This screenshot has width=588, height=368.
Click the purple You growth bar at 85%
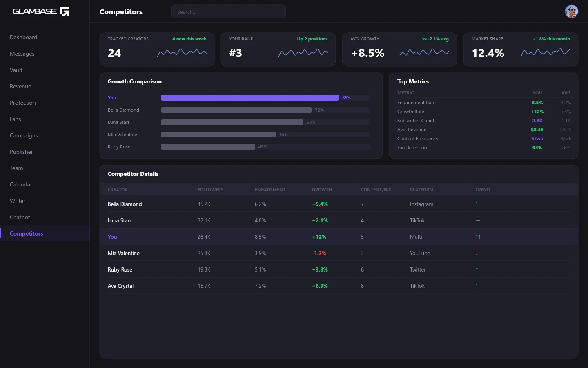tap(249, 98)
